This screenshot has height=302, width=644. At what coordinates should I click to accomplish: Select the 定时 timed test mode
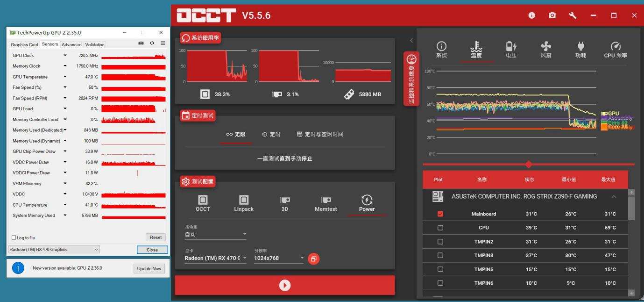pyautogui.click(x=271, y=134)
